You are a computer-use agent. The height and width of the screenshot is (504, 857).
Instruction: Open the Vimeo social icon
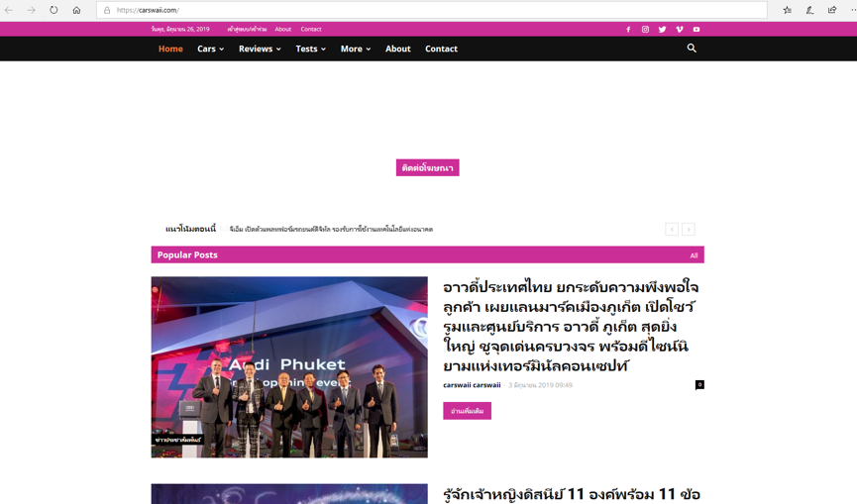679,30
